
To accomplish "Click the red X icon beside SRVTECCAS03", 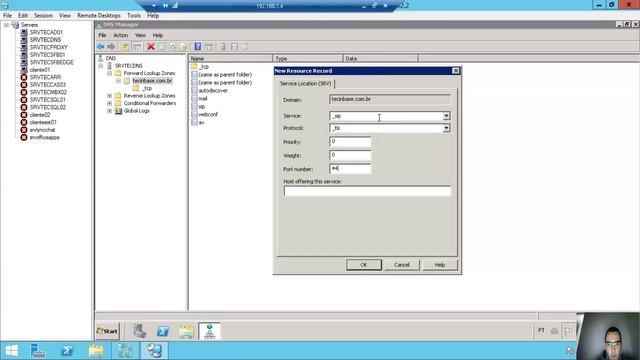I will (24, 85).
